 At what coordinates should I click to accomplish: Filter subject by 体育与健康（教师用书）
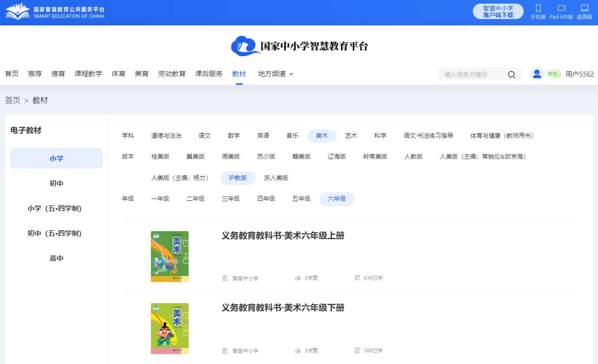[502, 136]
